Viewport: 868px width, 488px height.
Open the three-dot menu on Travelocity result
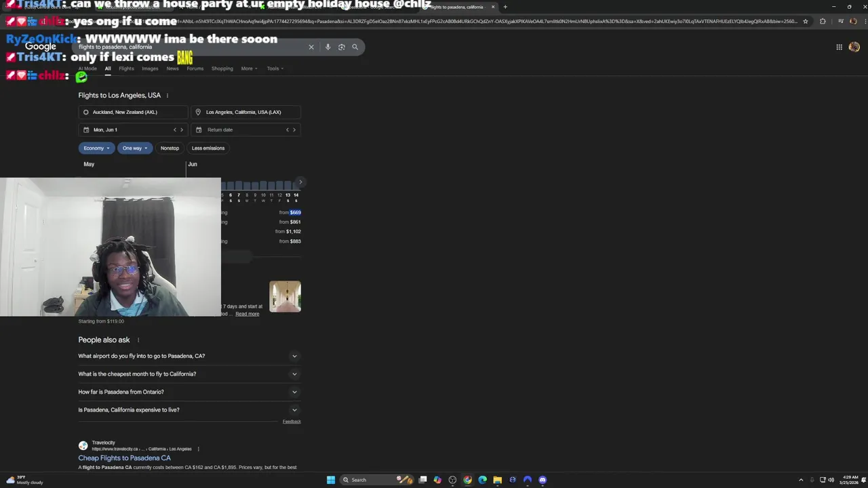[x=199, y=449]
